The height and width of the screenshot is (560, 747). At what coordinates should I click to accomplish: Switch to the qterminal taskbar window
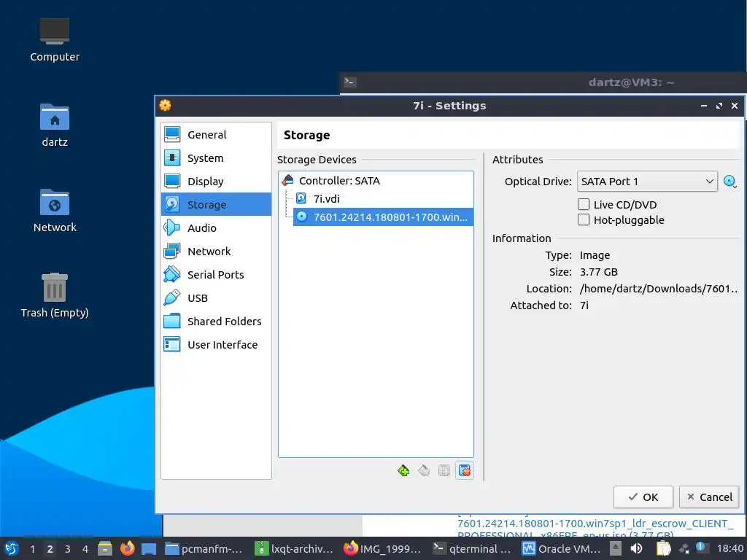(473, 549)
